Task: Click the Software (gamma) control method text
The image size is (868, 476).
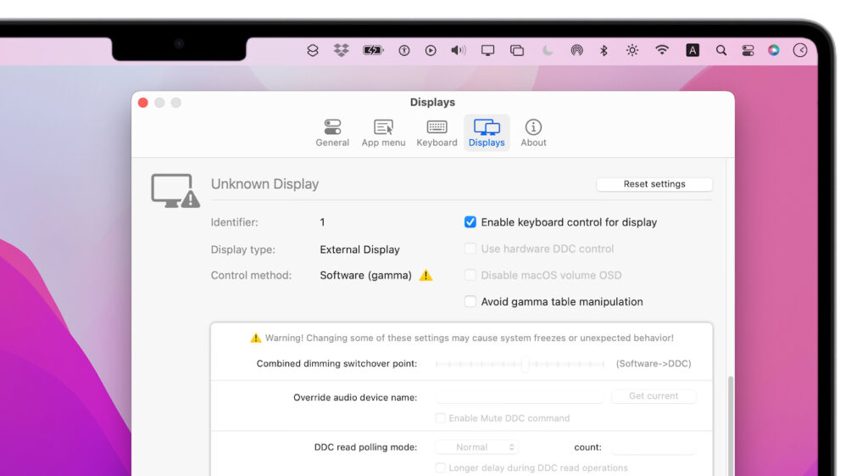Action: (x=366, y=276)
